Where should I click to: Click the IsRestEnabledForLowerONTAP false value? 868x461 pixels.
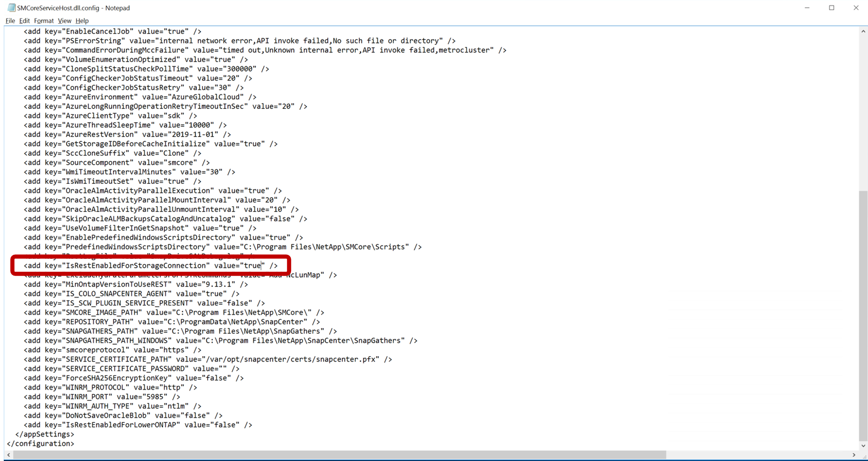(225, 425)
